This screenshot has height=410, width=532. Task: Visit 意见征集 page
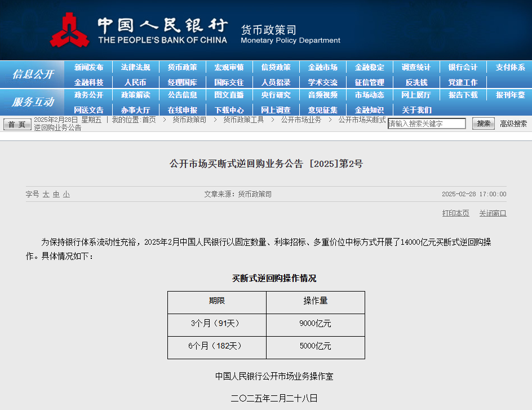[x=323, y=110]
